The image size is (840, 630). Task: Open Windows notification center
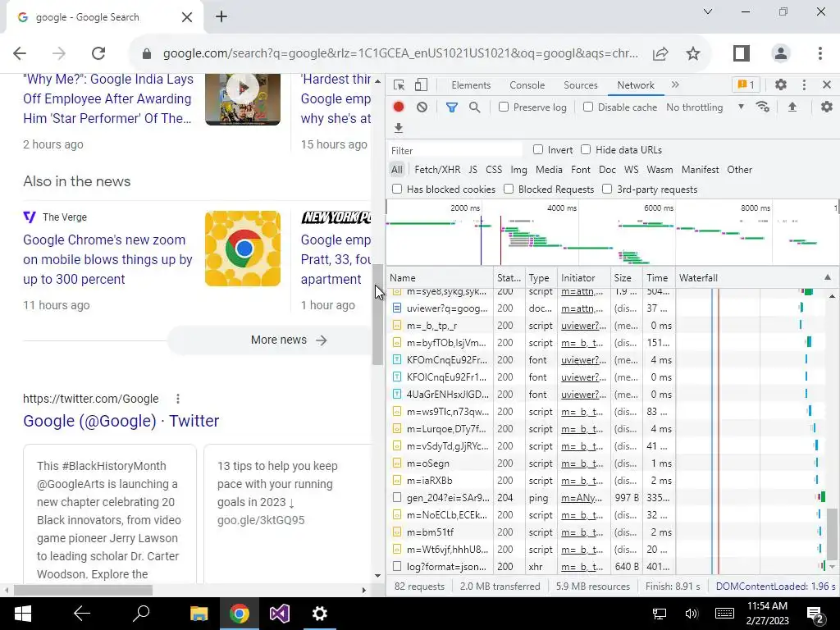tap(815, 615)
